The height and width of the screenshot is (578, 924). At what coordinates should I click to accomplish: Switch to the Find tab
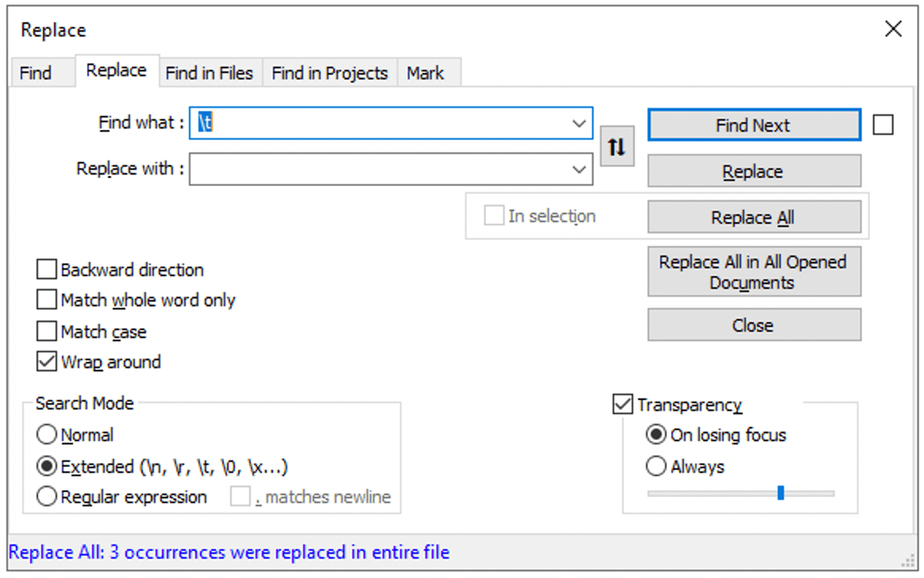pos(35,72)
